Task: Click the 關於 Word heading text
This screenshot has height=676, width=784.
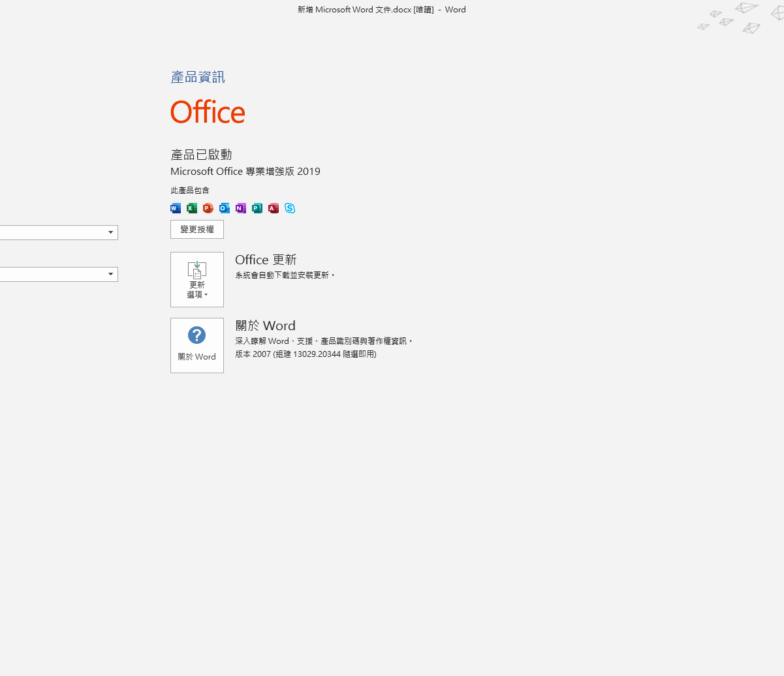Action: tap(265, 326)
